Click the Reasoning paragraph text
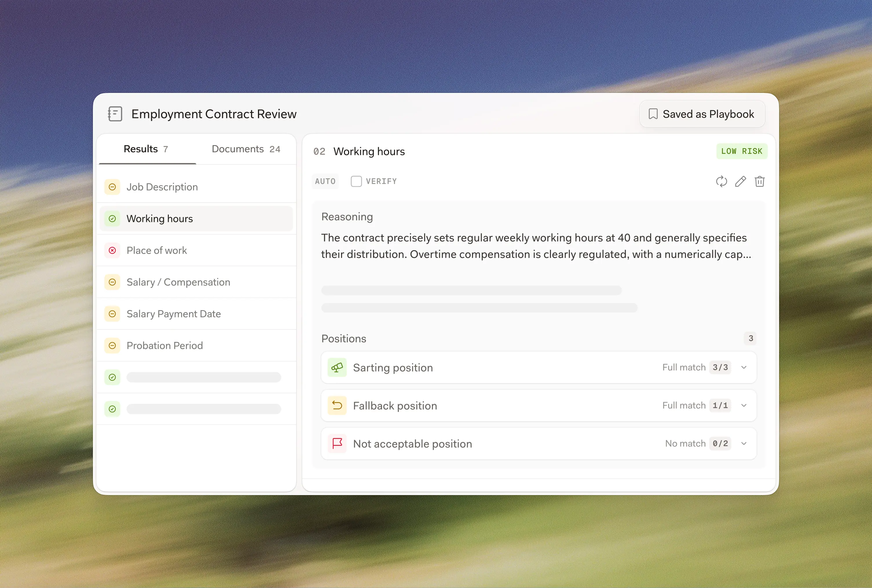872x588 pixels. 536,246
